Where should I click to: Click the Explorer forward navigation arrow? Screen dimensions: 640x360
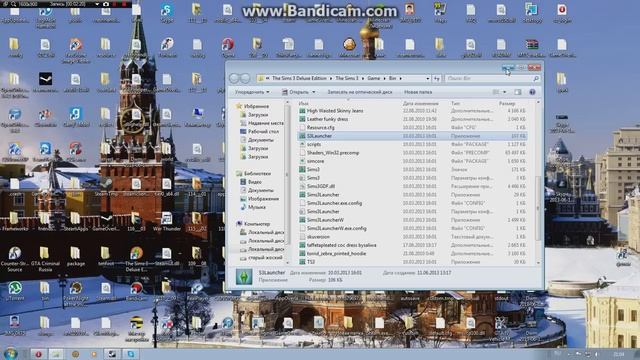pos(245,78)
